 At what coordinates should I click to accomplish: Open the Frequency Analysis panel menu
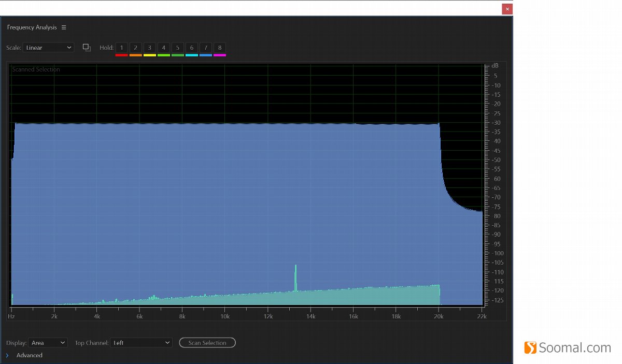[64, 27]
